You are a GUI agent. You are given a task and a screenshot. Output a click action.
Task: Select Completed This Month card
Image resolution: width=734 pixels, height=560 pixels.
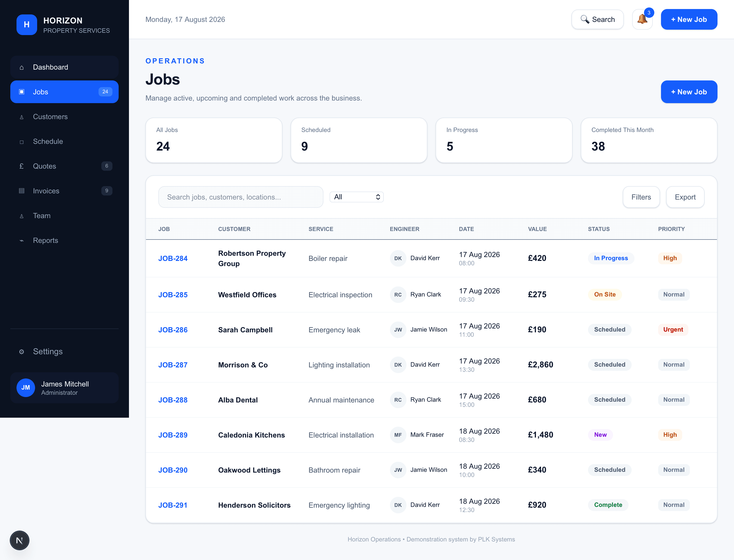point(649,140)
